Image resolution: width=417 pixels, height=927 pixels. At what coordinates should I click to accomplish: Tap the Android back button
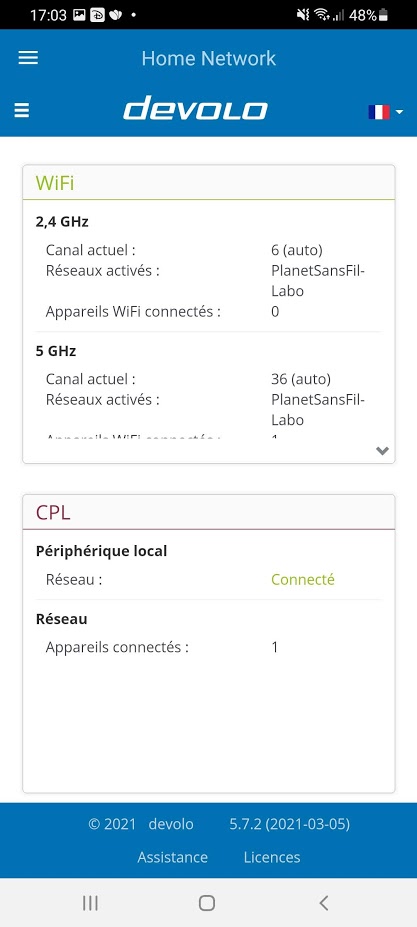[323, 902]
